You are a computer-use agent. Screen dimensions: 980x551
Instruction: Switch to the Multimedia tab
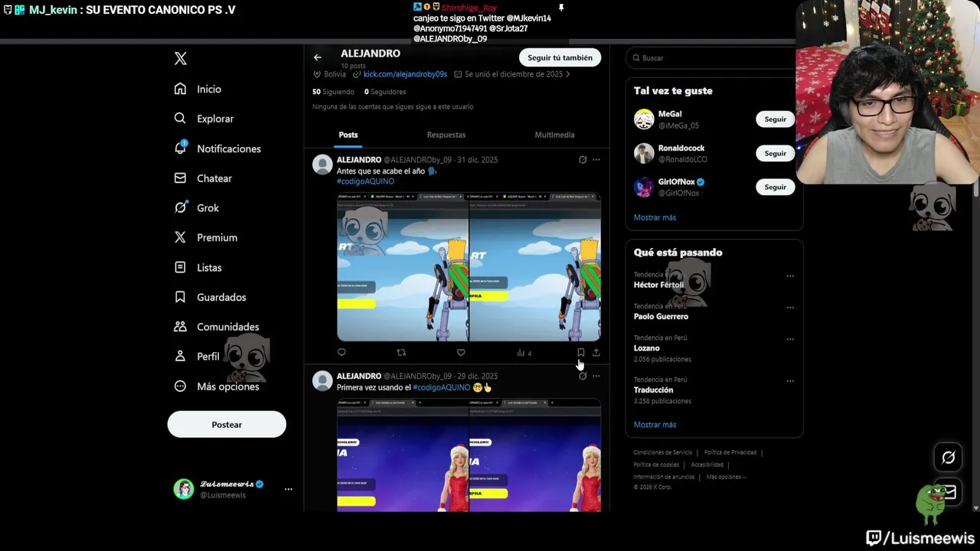554,135
